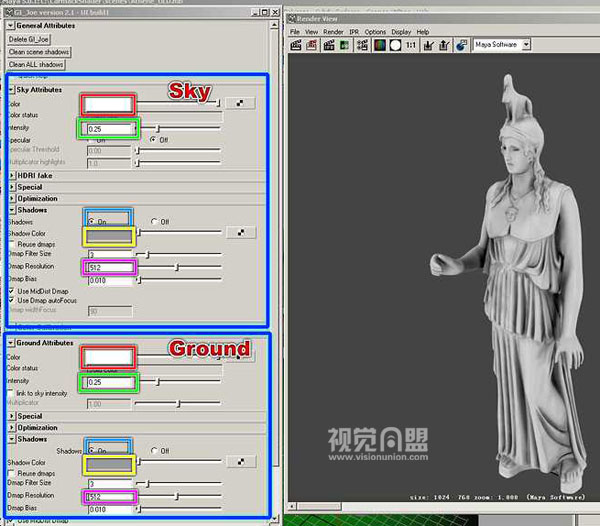Click the GI_Joe window title bar icon
600x526 pixels.
[x=9, y=12]
